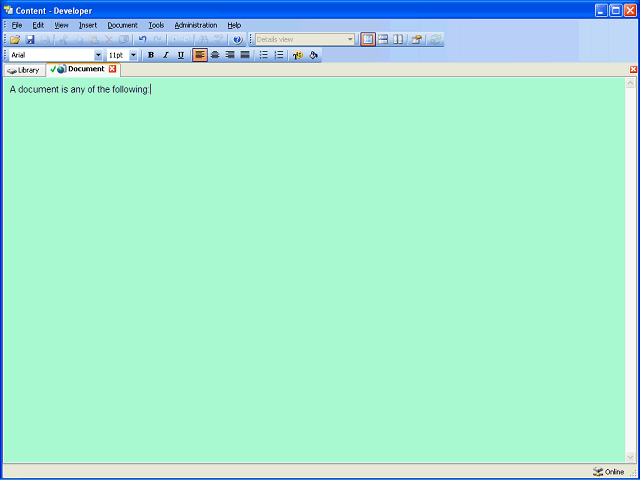This screenshot has height=480, width=640.
Task: Click the Refresh green arrows icon
Action: [436, 40]
